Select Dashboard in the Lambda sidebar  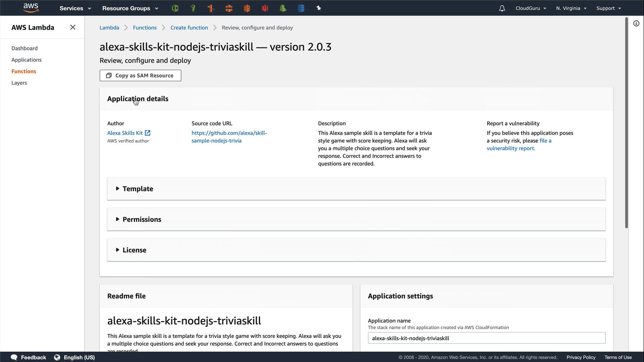click(x=24, y=48)
